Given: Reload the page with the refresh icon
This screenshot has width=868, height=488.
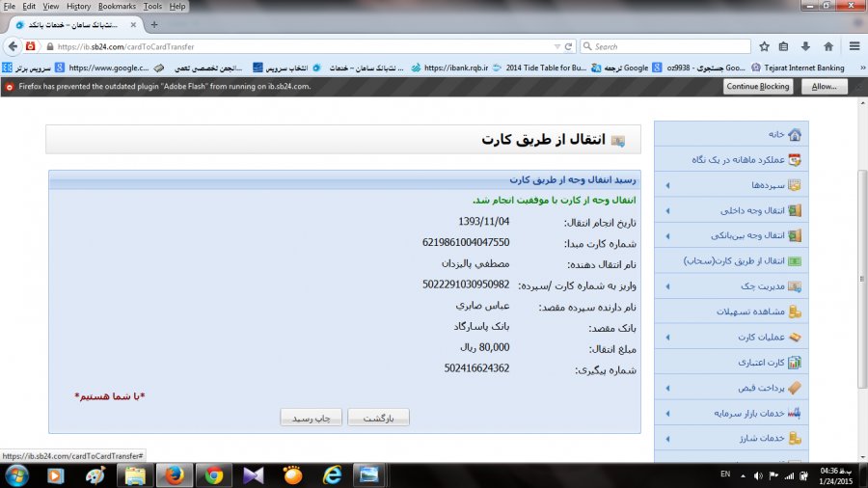Looking at the screenshot, I should (568, 46).
